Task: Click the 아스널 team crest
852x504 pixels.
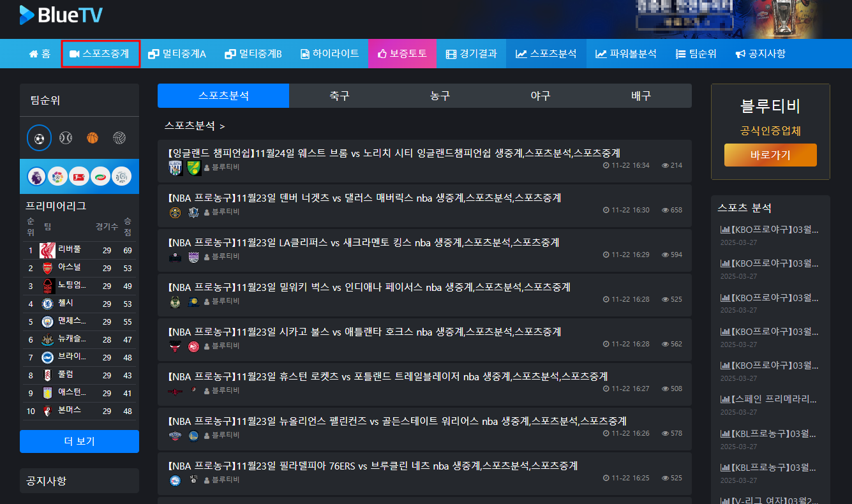Action: point(48,268)
